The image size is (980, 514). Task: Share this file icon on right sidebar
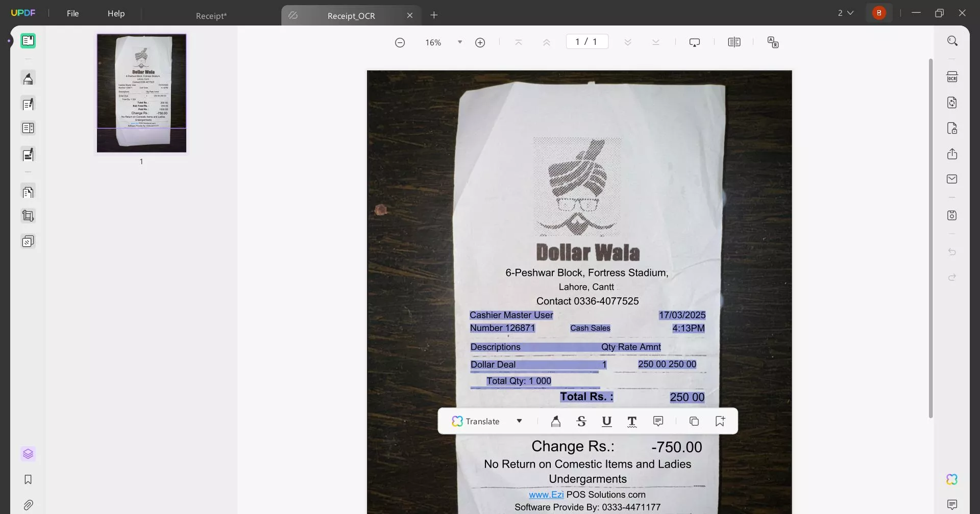coord(952,154)
